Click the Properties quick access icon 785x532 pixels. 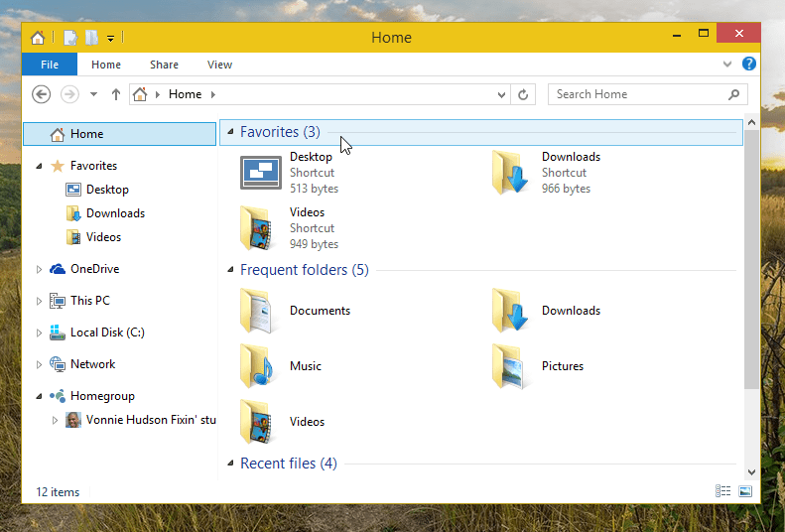click(x=70, y=38)
